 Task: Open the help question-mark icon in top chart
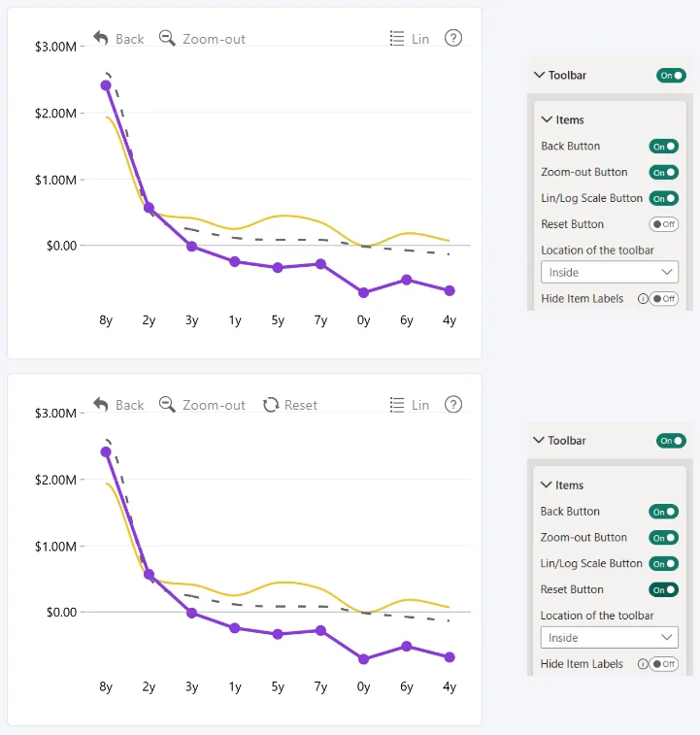(453, 38)
